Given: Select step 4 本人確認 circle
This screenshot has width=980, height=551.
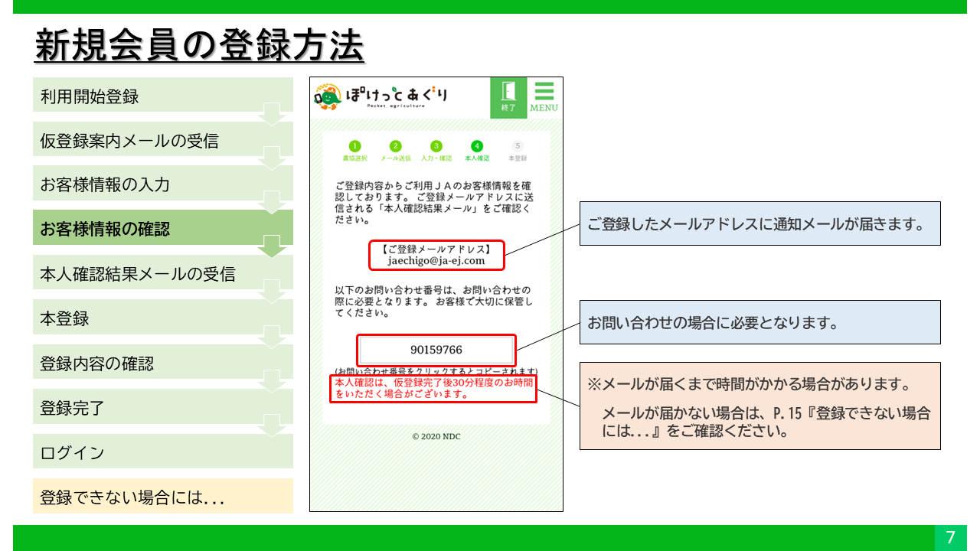Looking at the screenshot, I should (477, 146).
